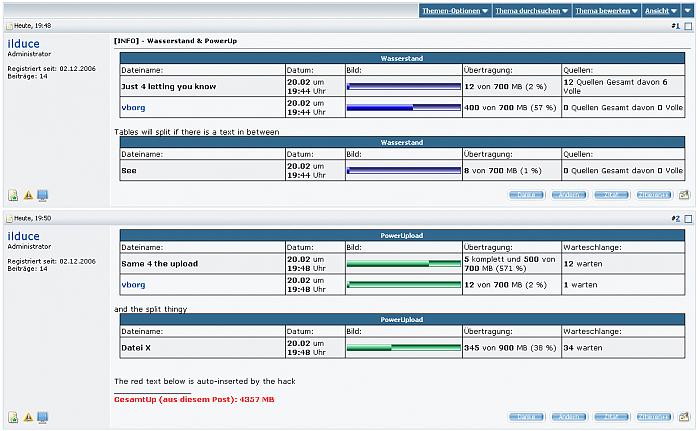700x431 pixels.
Task: Click the progress bar for Datei X
Action: (x=403, y=348)
